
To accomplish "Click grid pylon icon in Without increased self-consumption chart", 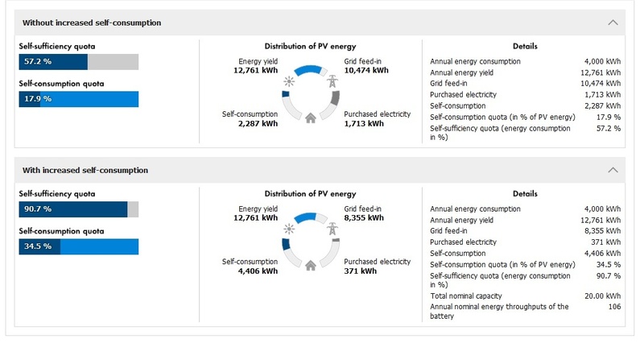I will [332, 80].
